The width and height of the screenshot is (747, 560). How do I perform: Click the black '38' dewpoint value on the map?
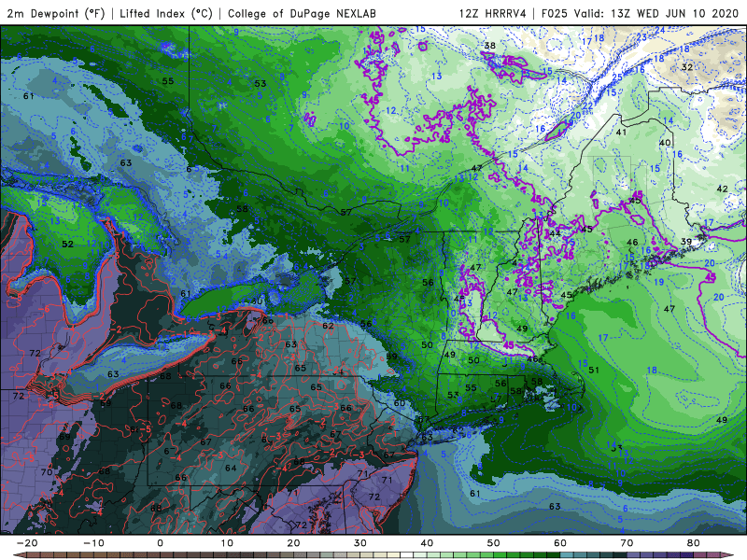click(x=489, y=46)
